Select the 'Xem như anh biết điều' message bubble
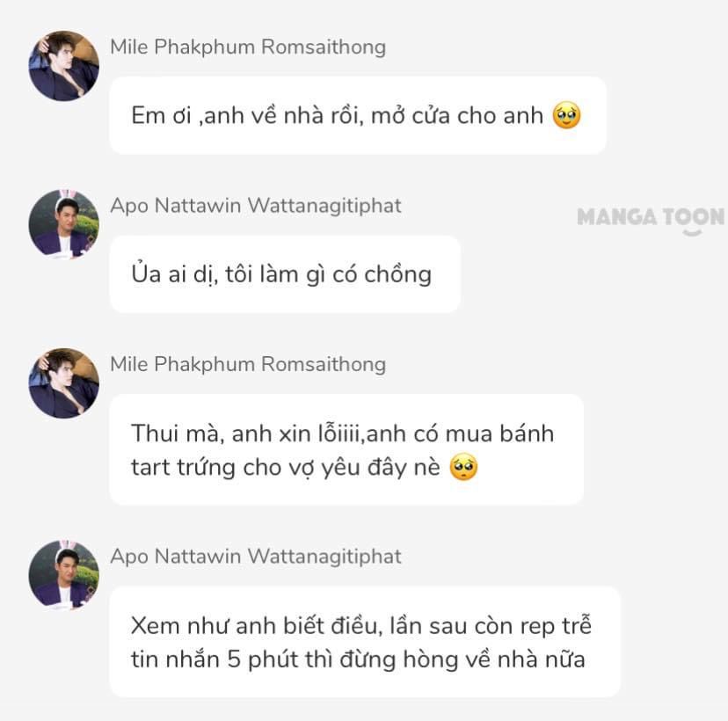This screenshot has width=728, height=721. (365, 642)
